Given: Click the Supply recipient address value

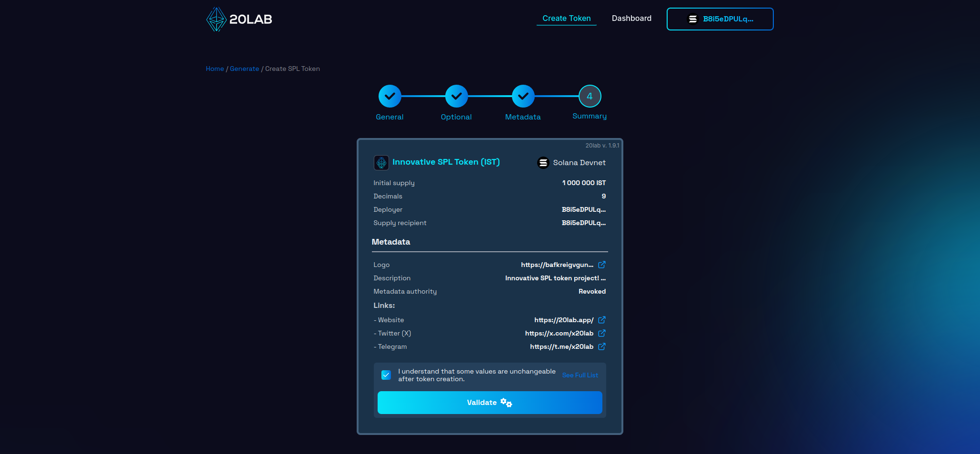Looking at the screenshot, I should (x=584, y=223).
